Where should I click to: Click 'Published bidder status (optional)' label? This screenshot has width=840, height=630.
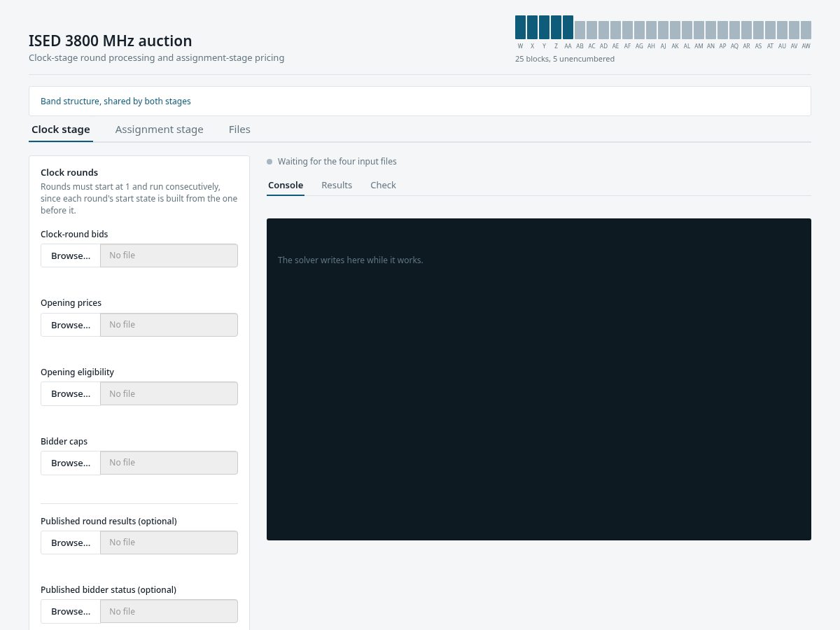(x=108, y=590)
